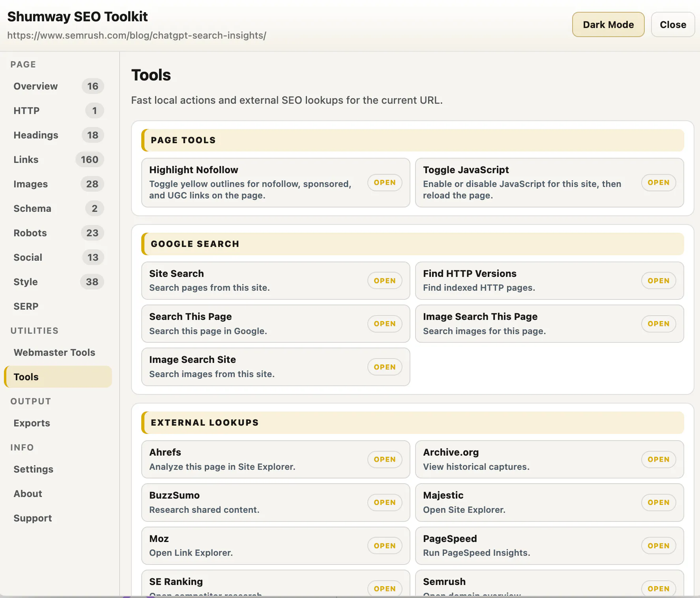The height and width of the screenshot is (598, 700).
Task: Click the Links count badge 160
Action: coord(90,159)
